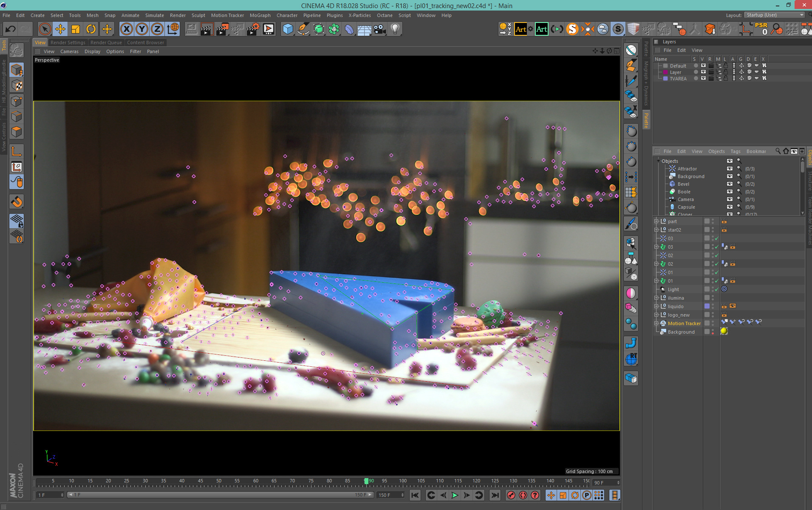Toggle Snap magnet icon
The height and width of the screenshot is (510, 812).
[x=17, y=201]
